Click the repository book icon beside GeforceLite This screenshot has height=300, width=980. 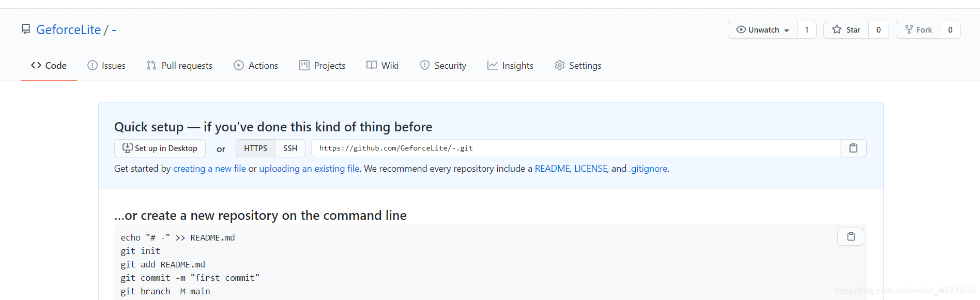pyautogui.click(x=26, y=29)
